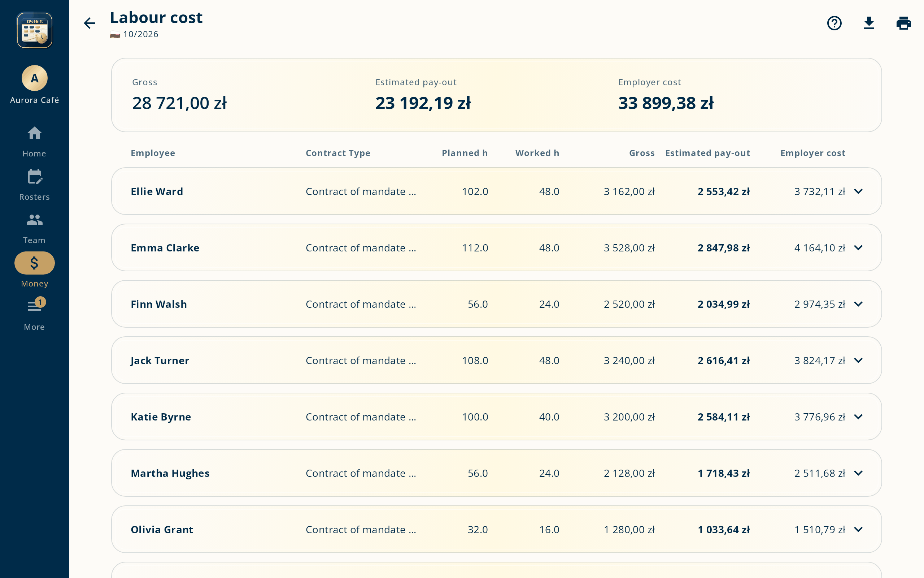Expand Olivia Grant's cost breakdown
This screenshot has height=578, width=924.
coord(858,530)
